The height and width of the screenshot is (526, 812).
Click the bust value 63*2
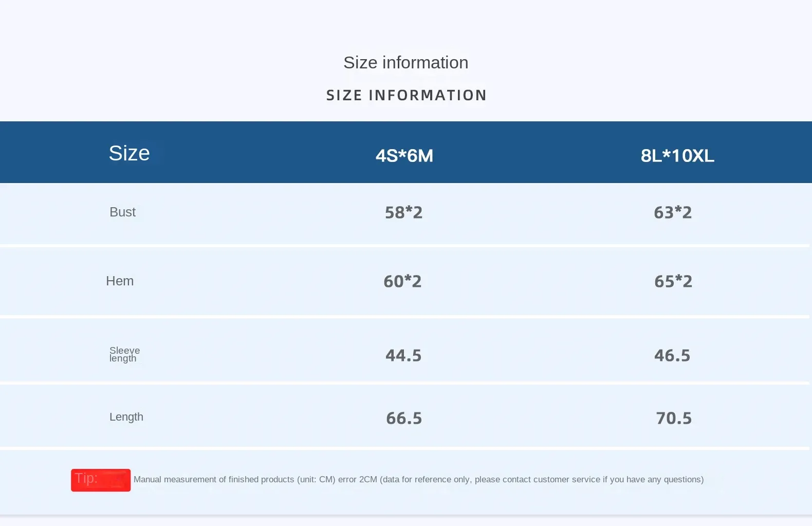(x=673, y=212)
